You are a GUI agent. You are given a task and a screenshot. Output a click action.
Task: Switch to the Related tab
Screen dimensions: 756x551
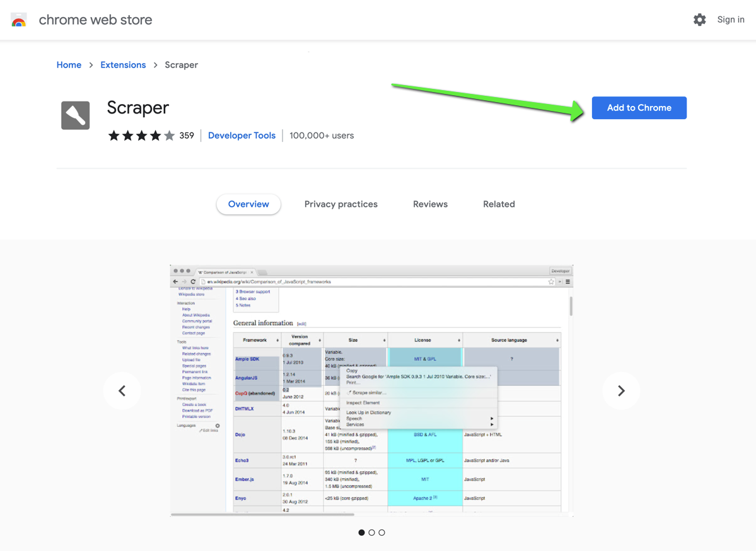499,204
